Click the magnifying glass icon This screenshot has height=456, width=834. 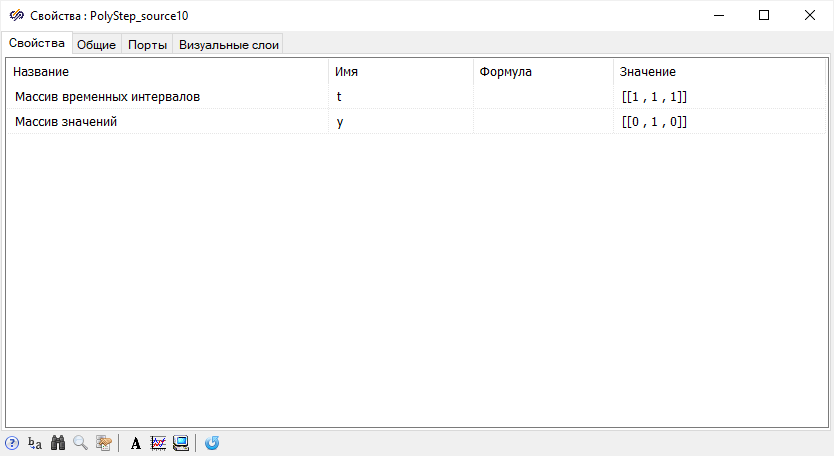pos(80,443)
